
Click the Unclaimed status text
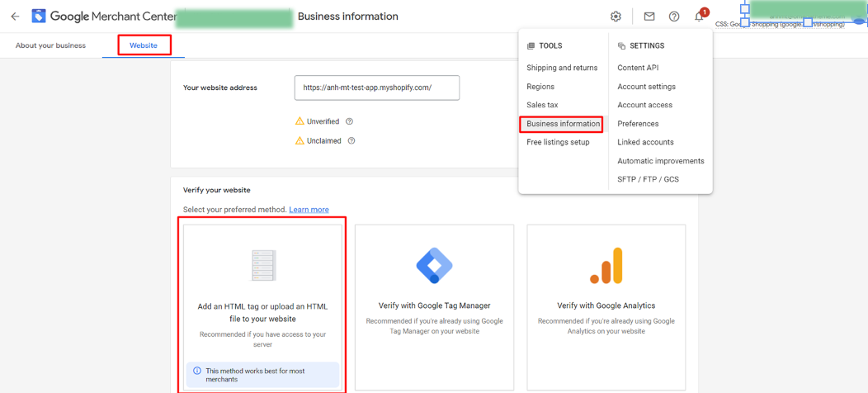(324, 141)
